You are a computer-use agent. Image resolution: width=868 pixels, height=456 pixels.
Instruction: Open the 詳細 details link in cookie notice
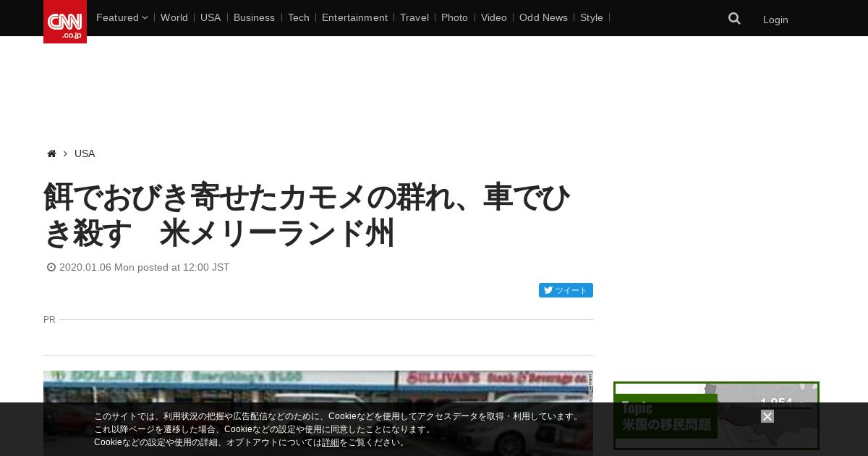331,442
